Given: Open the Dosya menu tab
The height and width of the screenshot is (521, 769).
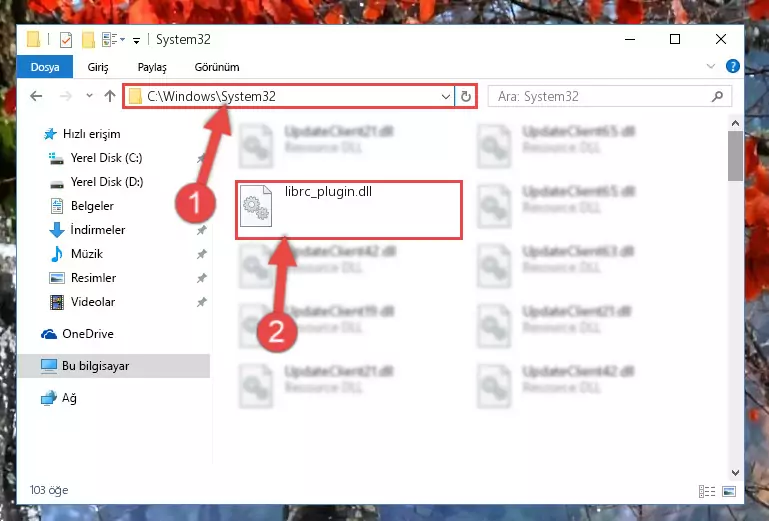Looking at the screenshot, I should pyautogui.click(x=45, y=67).
